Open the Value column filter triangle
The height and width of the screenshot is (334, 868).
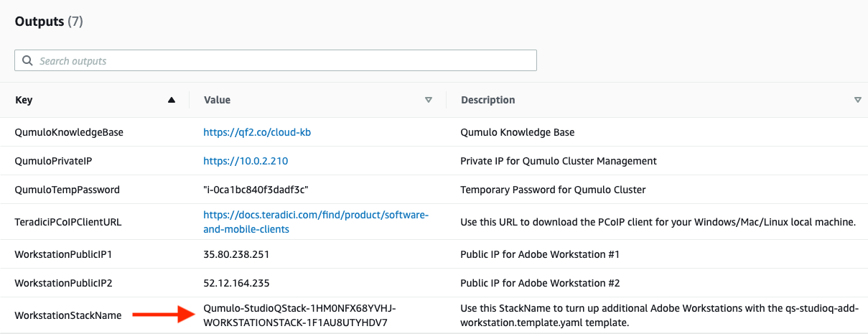coord(429,100)
